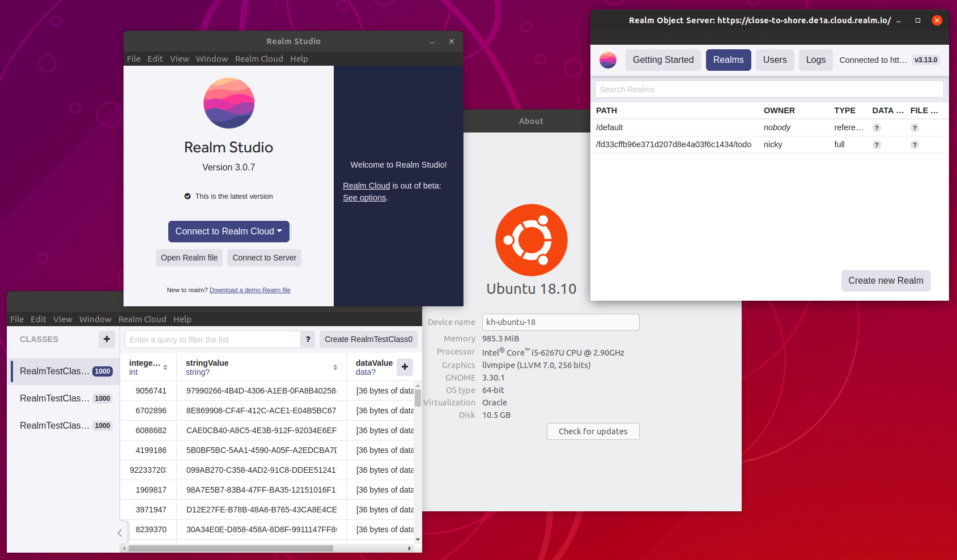The image size is (957, 560).
Task: Open Window menu in the greeting window
Action: pyautogui.click(x=212, y=59)
